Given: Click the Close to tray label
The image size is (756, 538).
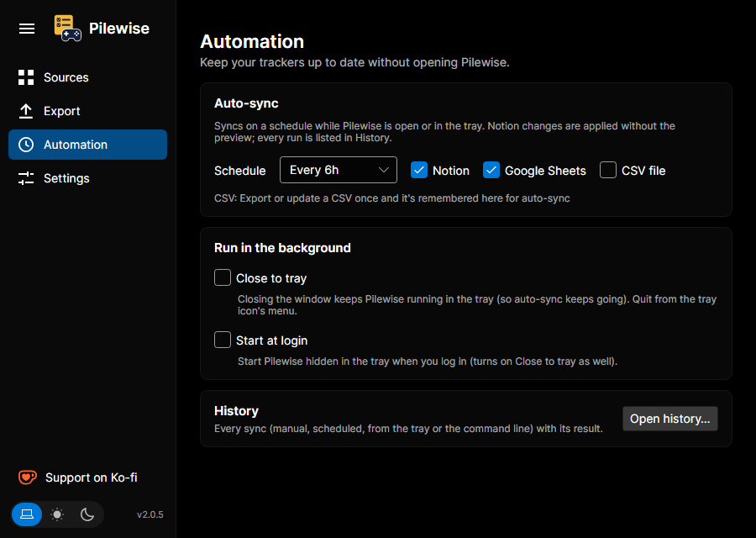Looking at the screenshot, I should coord(271,278).
